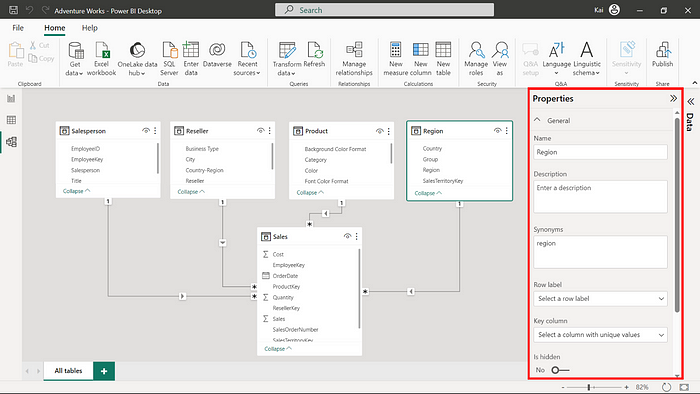Screen dimensions: 700x394
Task: Open Dataverse connector
Action: coord(217,54)
